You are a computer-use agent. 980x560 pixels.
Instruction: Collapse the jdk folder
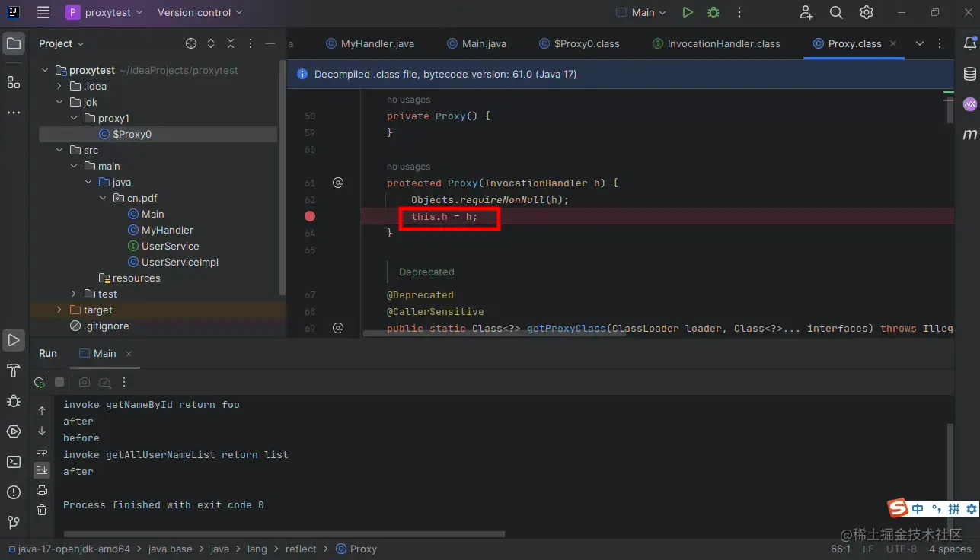pos(59,102)
